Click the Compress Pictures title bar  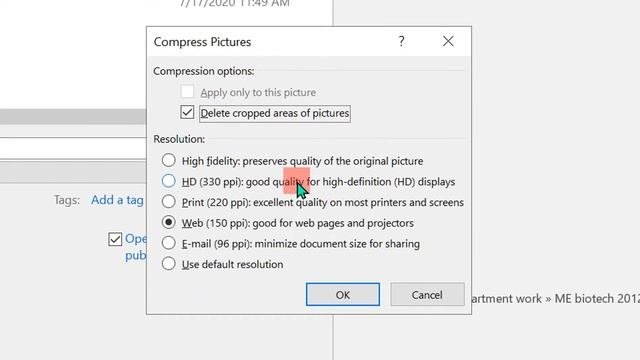pos(269,42)
